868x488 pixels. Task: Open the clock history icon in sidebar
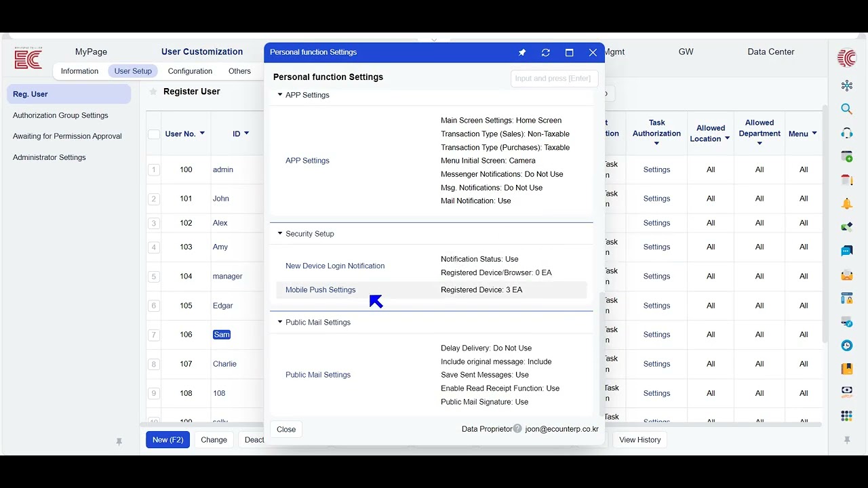846,346
